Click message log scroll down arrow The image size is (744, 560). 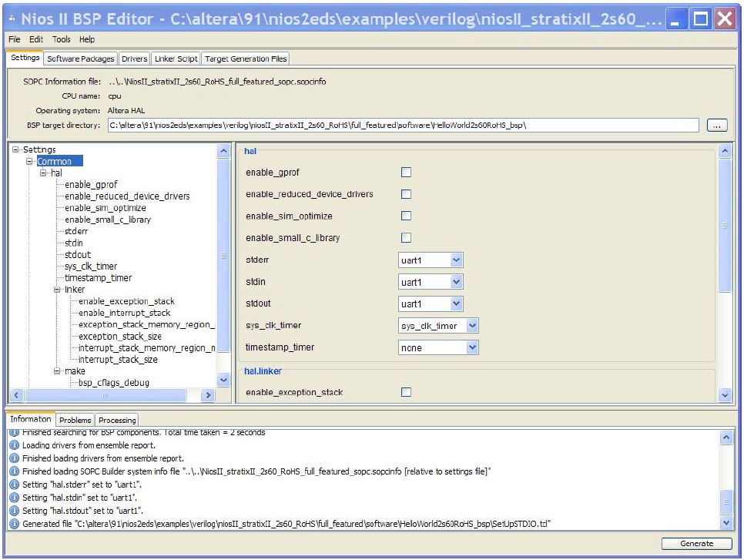click(x=726, y=522)
